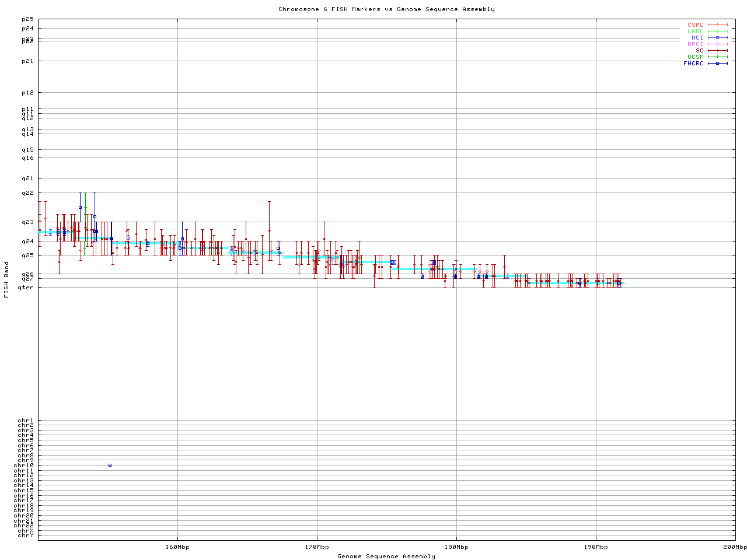Click the UCSF green legend marker
Image resolution: width=747 pixels, height=560 pixels.
(717, 57)
